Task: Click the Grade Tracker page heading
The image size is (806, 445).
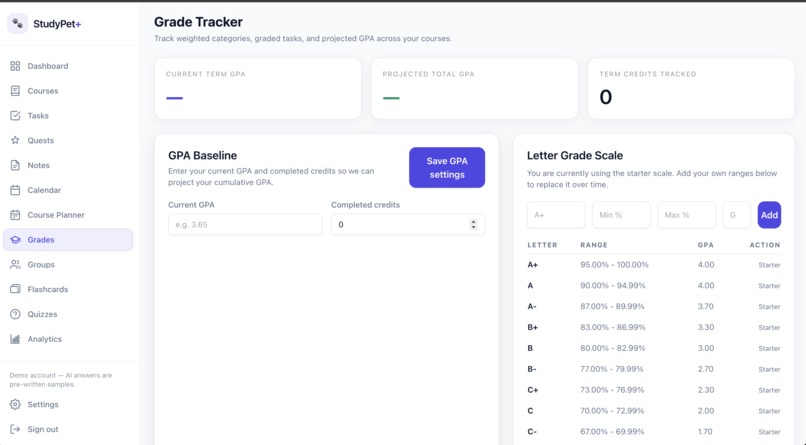Action: tap(198, 22)
